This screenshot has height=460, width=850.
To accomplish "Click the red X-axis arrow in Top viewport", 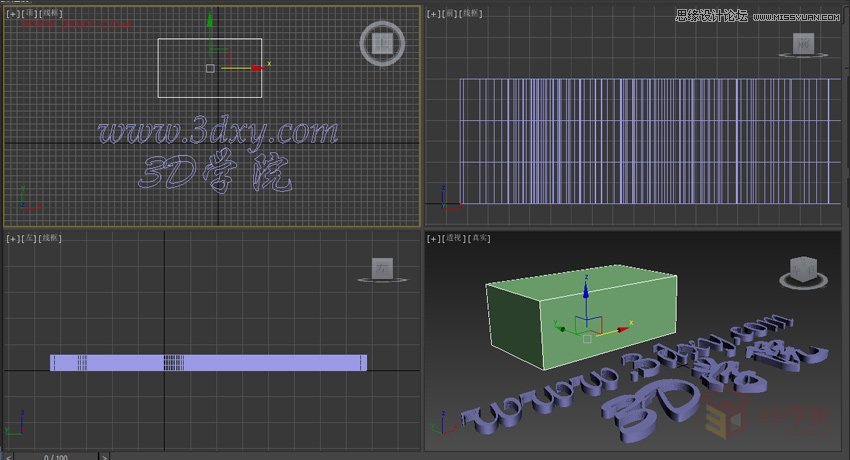I will pyautogui.click(x=257, y=68).
